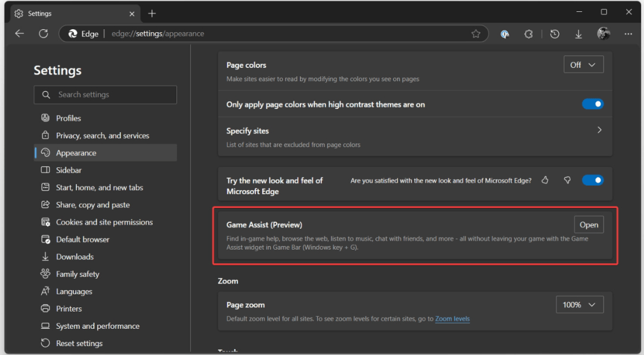644x355 pixels.
Task: Open the Extensions puzzle icon
Action: [x=528, y=34]
